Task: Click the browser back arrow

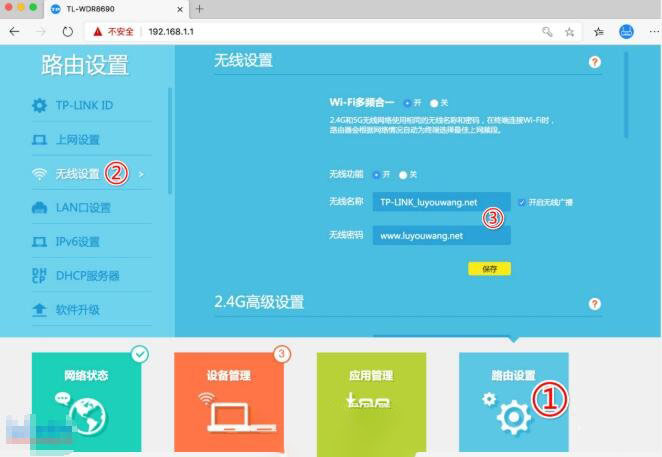Action: pos(14,32)
